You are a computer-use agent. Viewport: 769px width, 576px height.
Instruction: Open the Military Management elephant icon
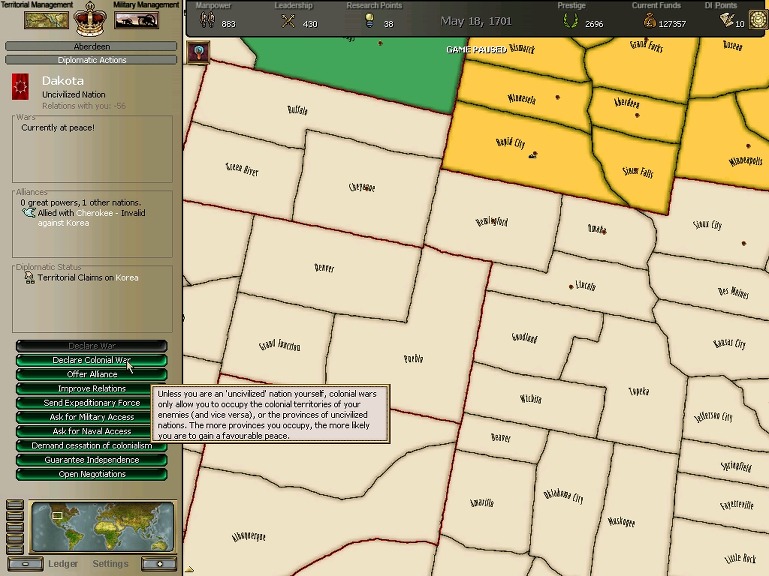click(x=137, y=20)
